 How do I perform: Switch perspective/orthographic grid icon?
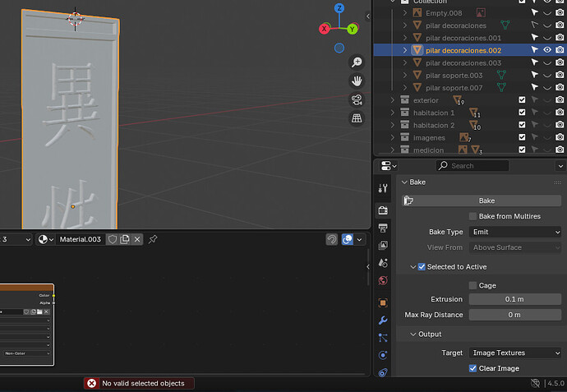pyautogui.click(x=357, y=118)
